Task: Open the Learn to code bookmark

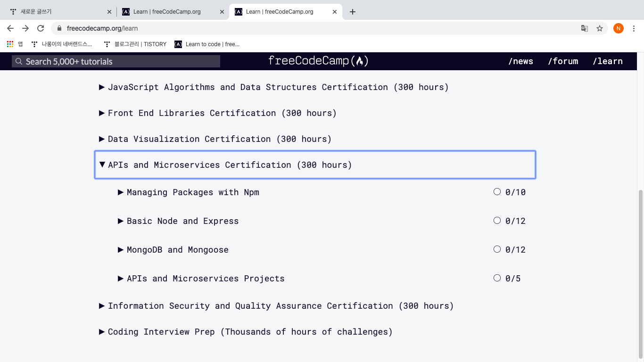Action: point(207,44)
